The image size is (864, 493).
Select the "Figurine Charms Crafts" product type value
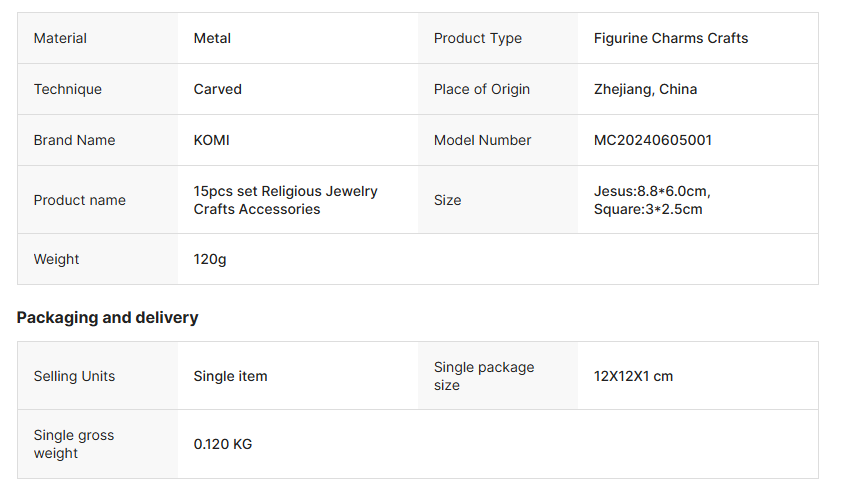click(670, 38)
